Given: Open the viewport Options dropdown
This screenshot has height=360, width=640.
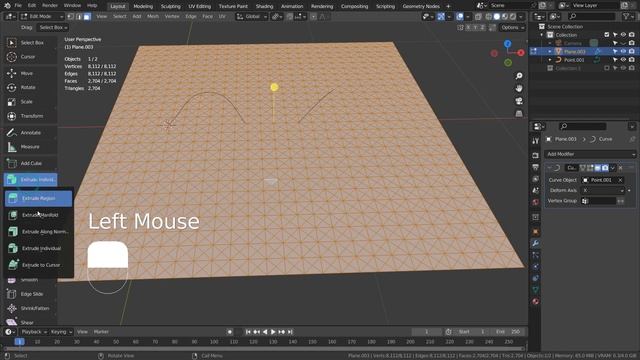Looking at the screenshot, I should pyautogui.click(x=512, y=27).
